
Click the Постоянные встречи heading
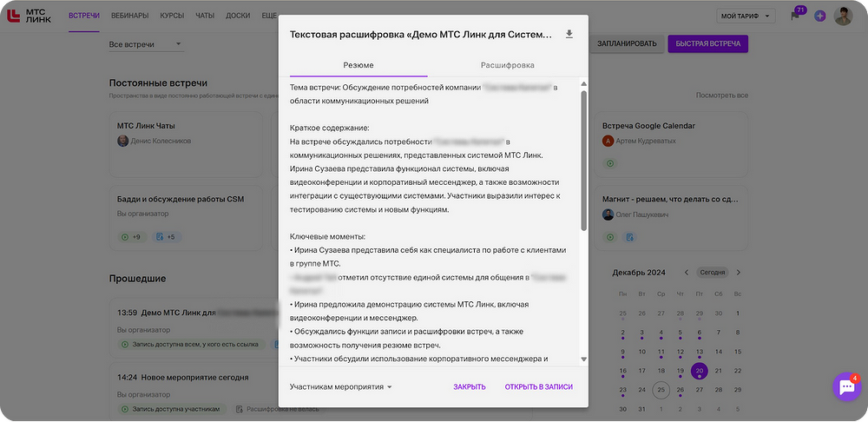(158, 83)
